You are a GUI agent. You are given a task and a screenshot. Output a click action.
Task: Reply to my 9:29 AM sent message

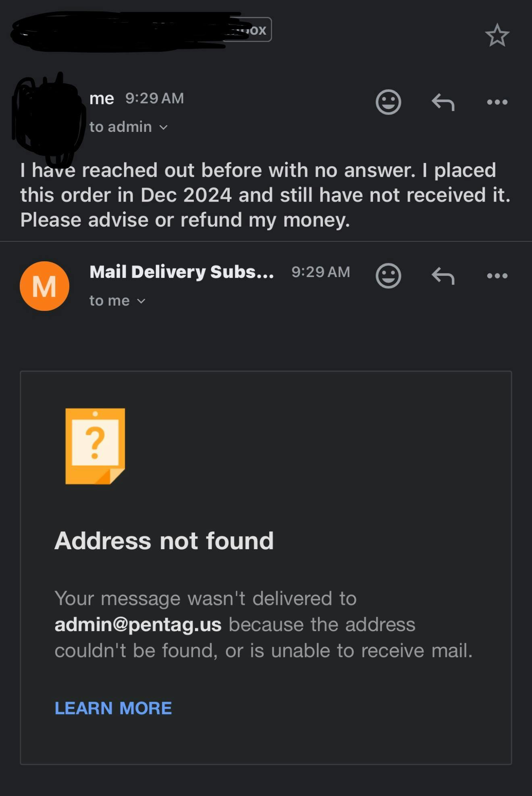click(443, 102)
